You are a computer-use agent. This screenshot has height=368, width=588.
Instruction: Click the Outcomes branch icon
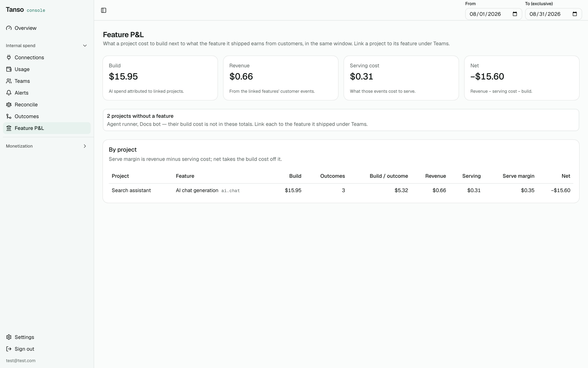pyautogui.click(x=9, y=116)
